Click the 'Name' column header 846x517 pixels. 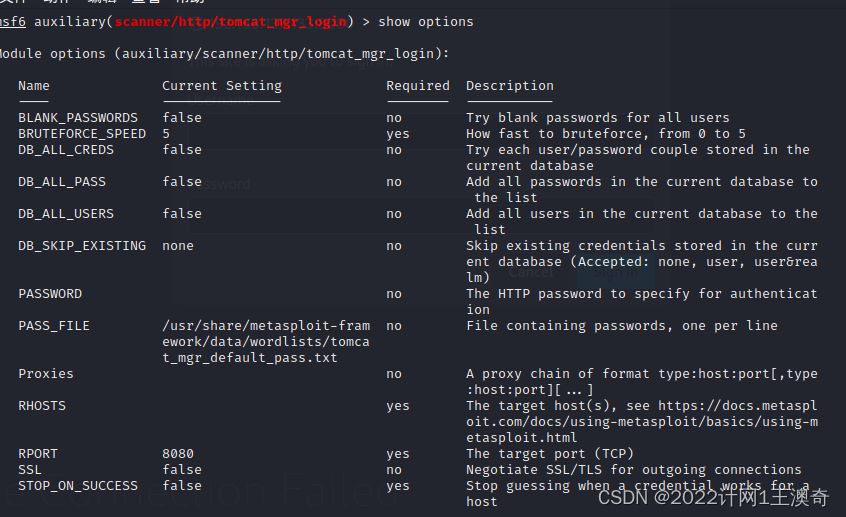click(33, 86)
